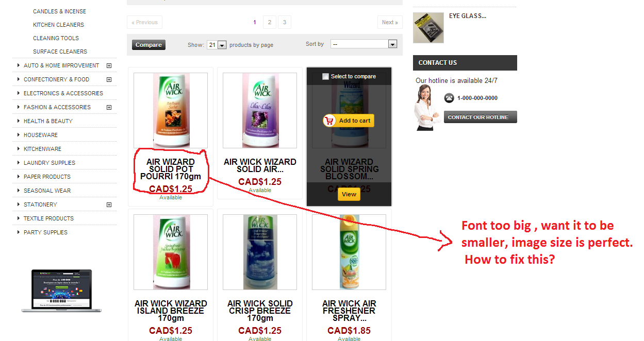Open the AIR WICK WIZARD ISLAND BREEZE title
Viewport: 644px width, 341px height.
[171, 311]
